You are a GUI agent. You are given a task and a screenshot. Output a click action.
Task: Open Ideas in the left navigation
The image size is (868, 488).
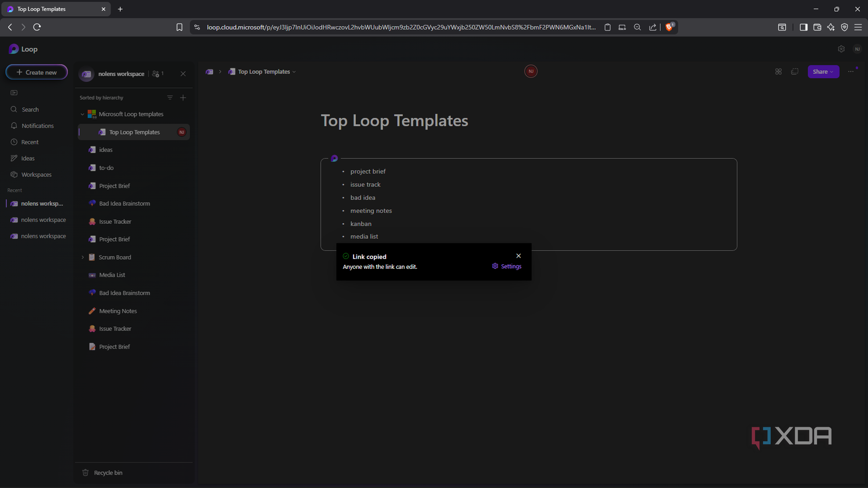[23, 158]
